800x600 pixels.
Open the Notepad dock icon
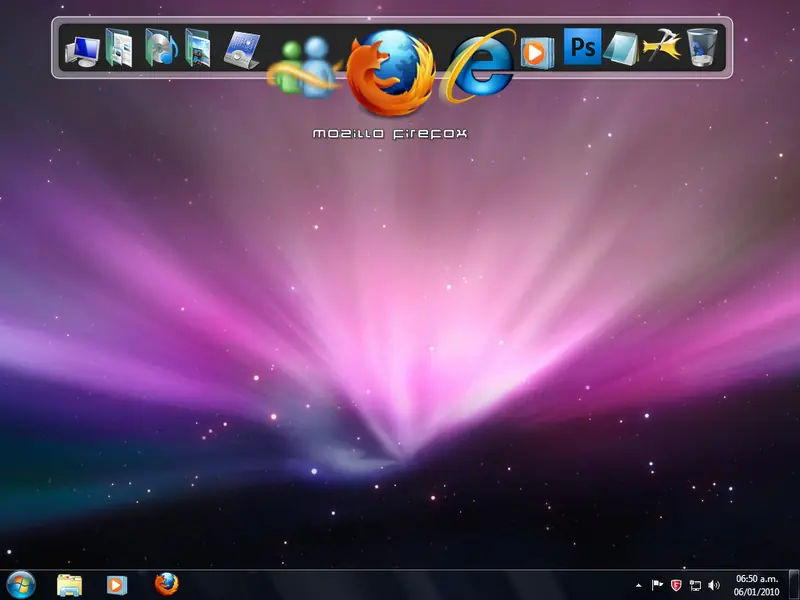pos(621,48)
